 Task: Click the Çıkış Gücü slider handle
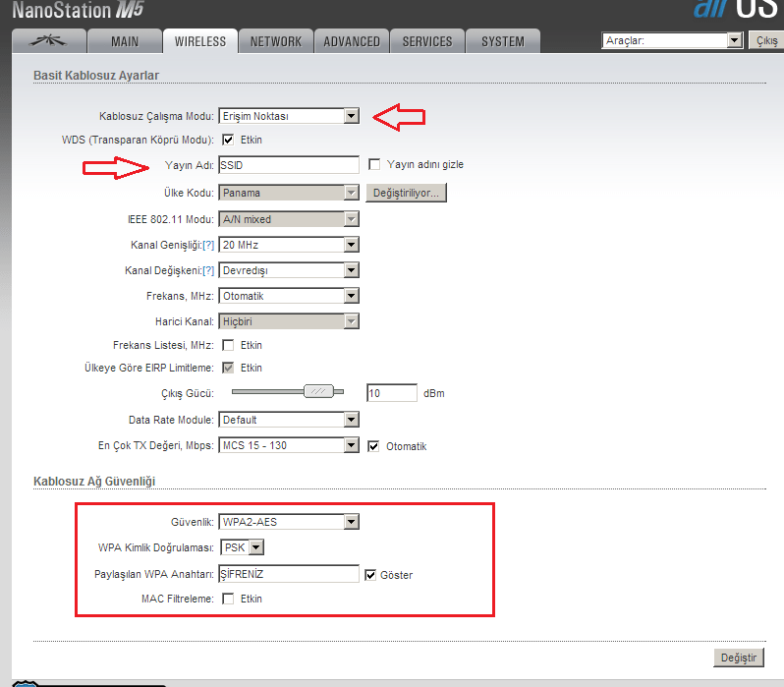(318, 391)
